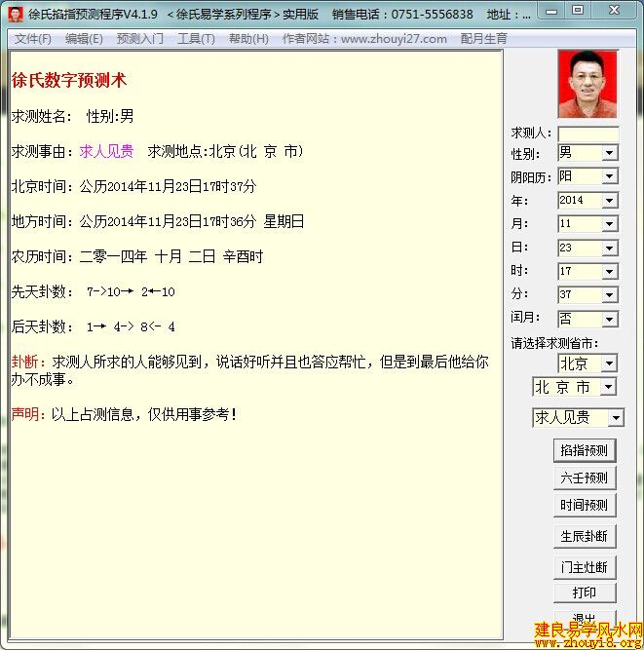The image size is (644, 650).
Task: Open the 作者网站 www.zhouyi27.com menu item
Action: tap(364, 39)
